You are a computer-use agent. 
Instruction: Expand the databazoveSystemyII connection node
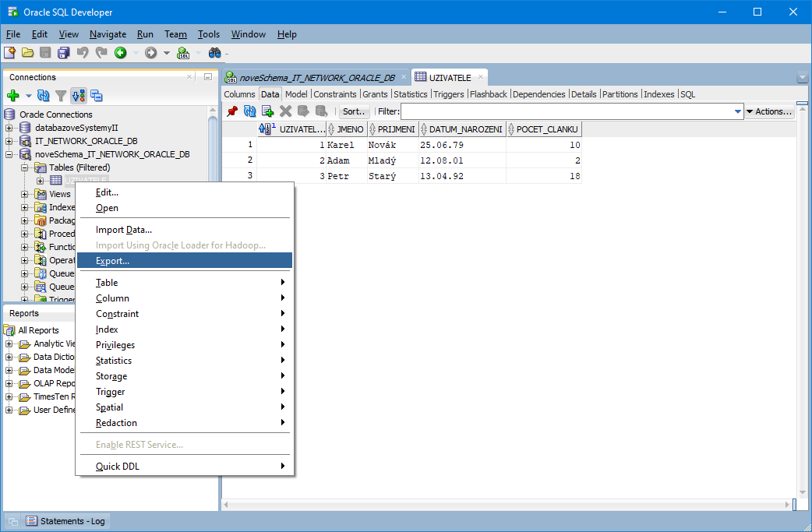tap(9, 128)
